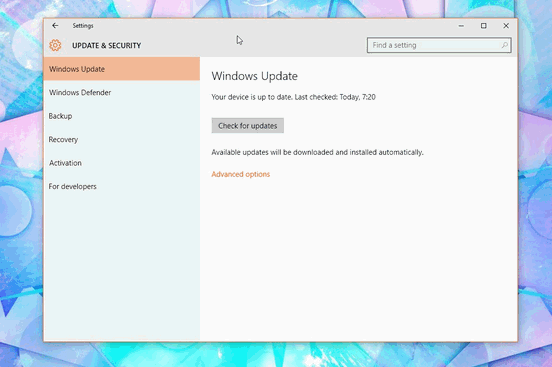Select Windows Update in sidebar

coord(122,69)
